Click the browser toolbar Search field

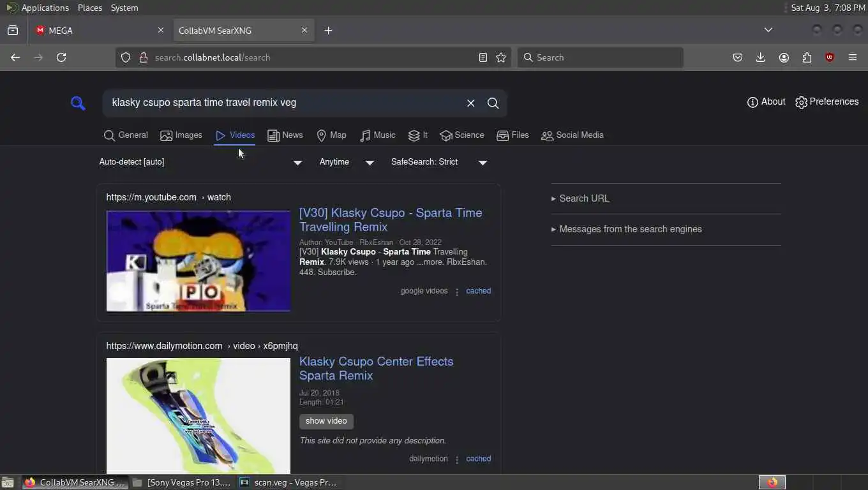[600, 57]
